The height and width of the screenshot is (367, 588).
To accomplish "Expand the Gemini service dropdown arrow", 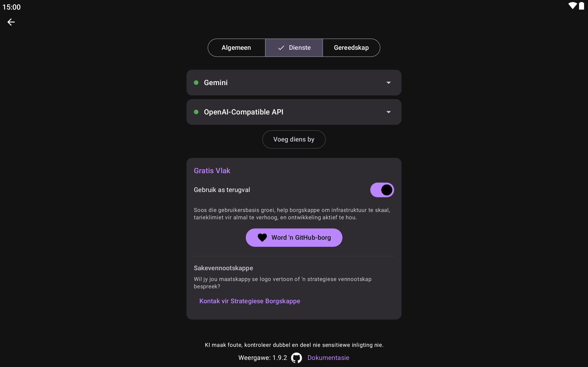I will point(389,83).
